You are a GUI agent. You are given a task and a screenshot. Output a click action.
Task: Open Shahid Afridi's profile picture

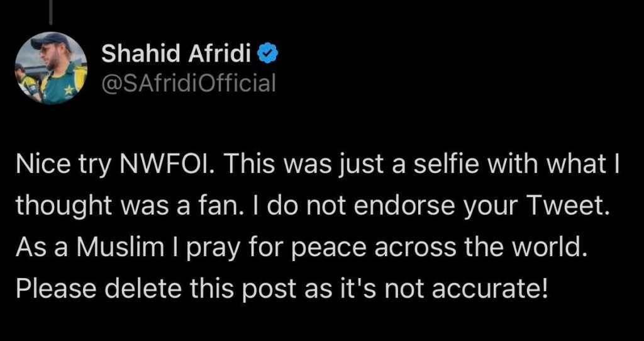pos(51,67)
